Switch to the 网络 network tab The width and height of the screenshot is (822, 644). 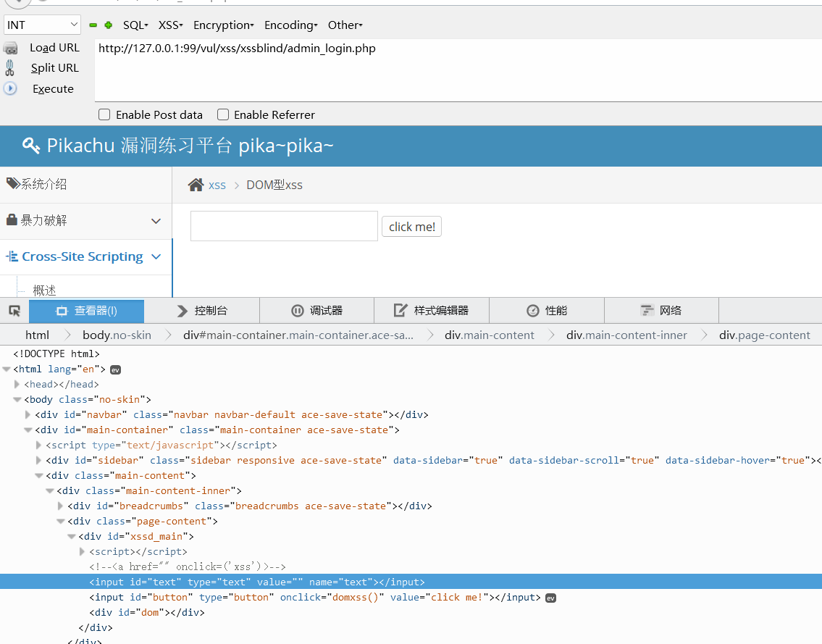click(662, 311)
